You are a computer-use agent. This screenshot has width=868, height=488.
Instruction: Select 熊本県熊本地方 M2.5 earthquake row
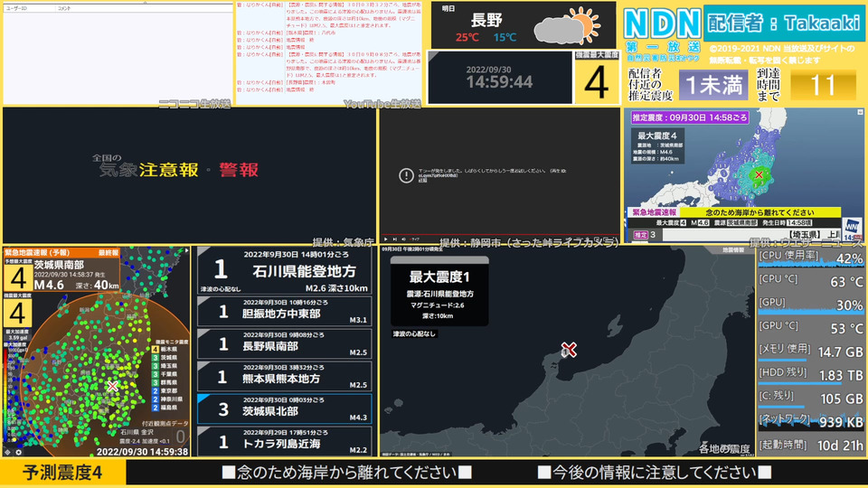[285, 376]
